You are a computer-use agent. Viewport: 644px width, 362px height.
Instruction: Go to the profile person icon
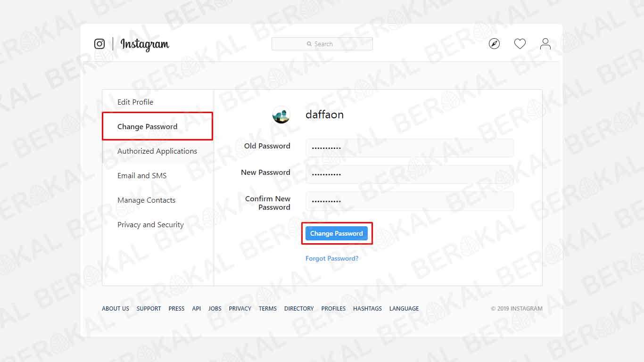pyautogui.click(x=545, y=44)
